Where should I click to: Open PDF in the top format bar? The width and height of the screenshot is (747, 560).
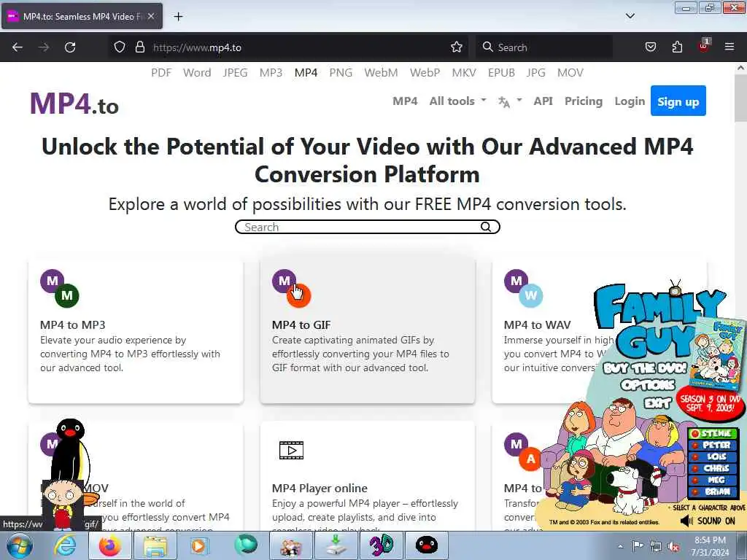pyautogui.click(x=161, y=73)
